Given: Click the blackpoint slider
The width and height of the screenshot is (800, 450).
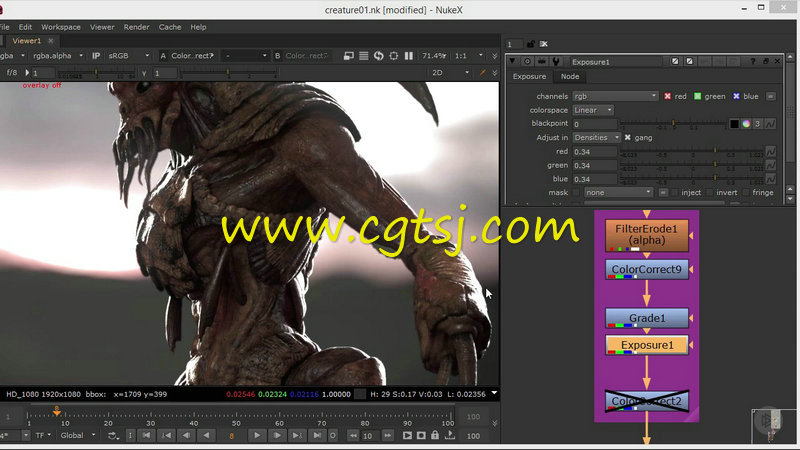Looking at the screenshot, I should coord(673,123).
